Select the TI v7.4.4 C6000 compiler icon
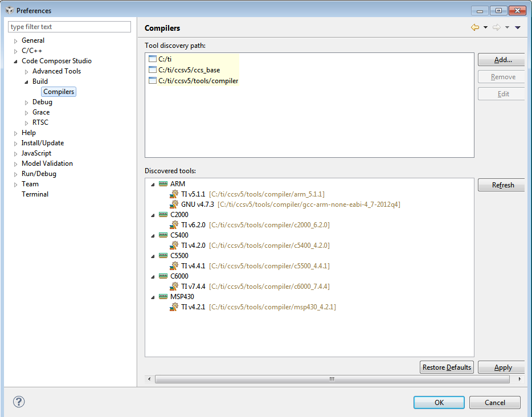The width and height of the screenshot is (532, 417). (174, 287)
